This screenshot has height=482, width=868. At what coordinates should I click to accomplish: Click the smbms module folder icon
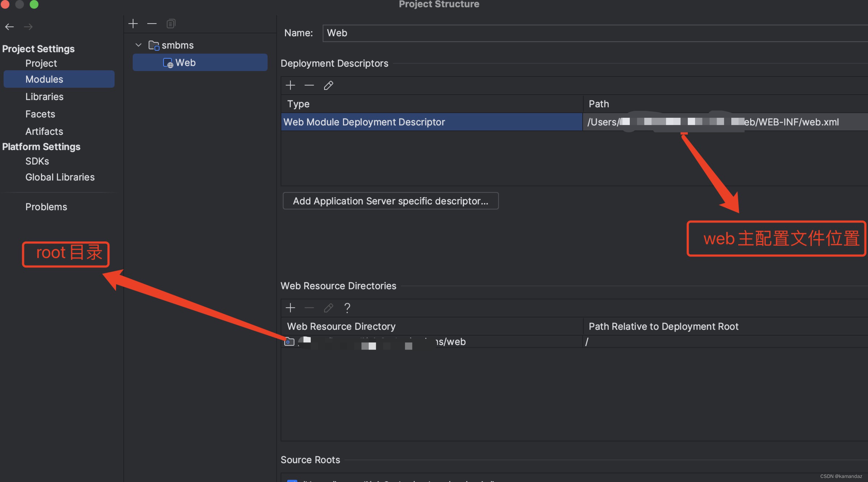154,46
